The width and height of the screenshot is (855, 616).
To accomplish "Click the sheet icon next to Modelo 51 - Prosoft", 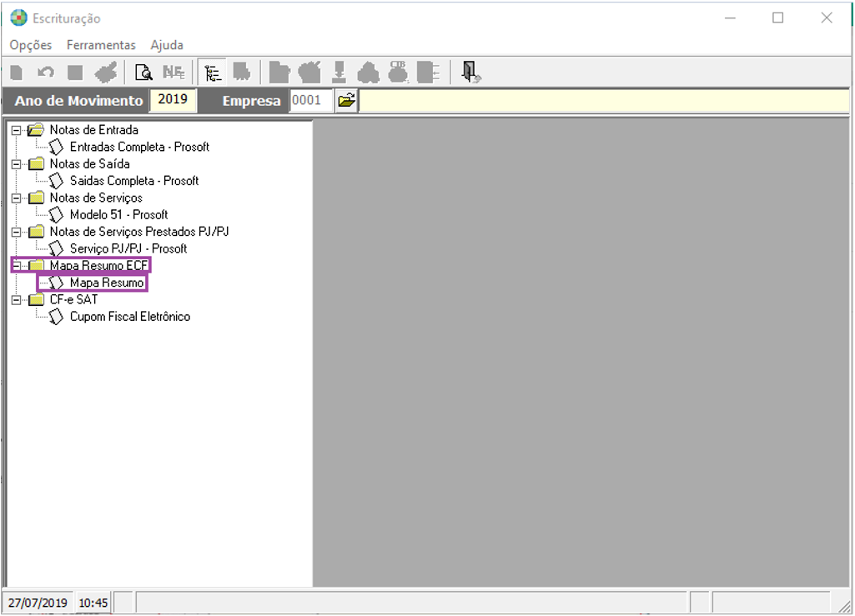I will [56, 215].
